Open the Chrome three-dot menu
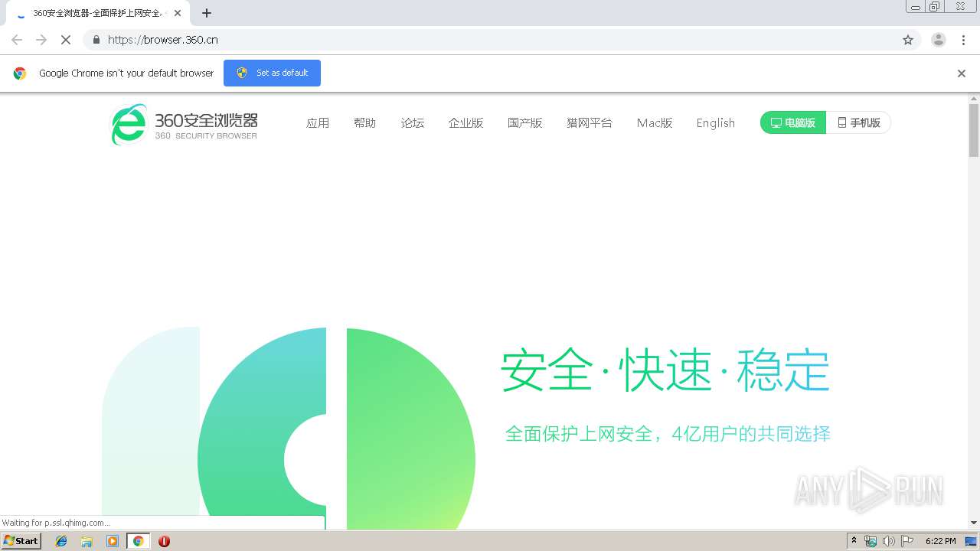Viewport: 980px width, 551px height. click(964, 40)
